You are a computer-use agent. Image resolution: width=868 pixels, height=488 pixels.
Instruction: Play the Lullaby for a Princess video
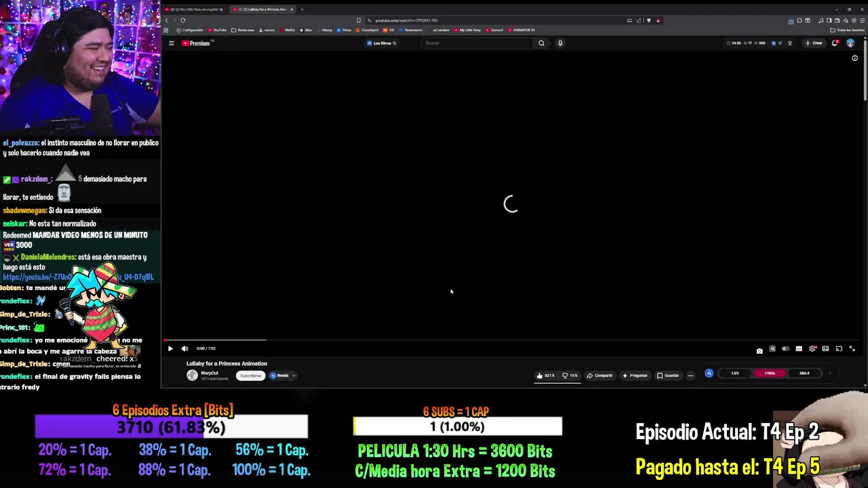[170, 348]
